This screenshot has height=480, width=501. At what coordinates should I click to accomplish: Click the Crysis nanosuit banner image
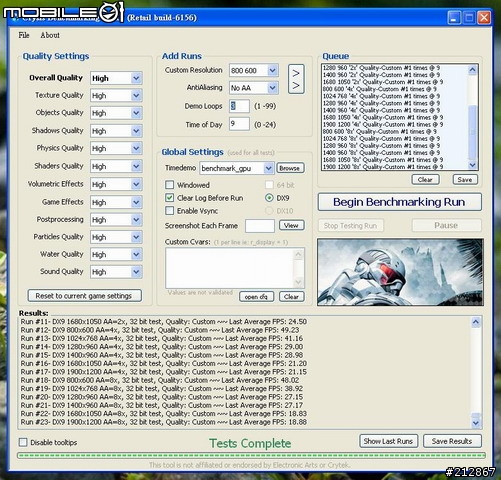(400, 272)
